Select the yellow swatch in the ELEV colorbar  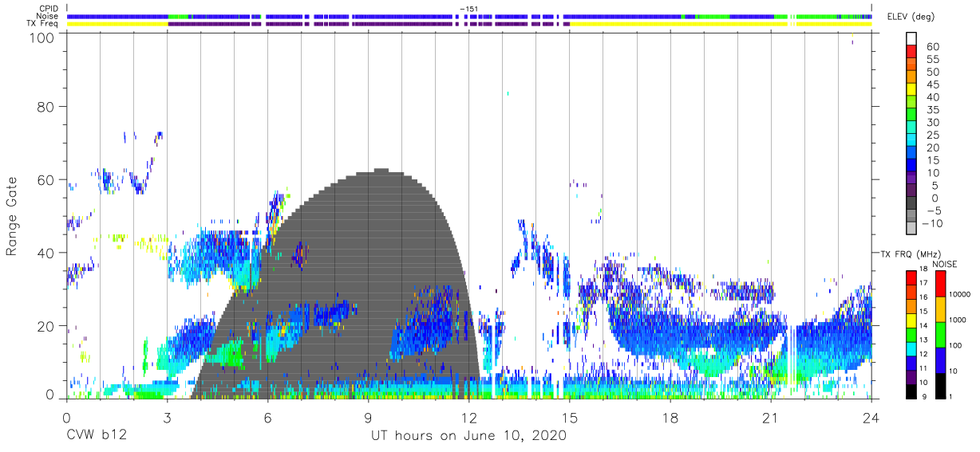pyautogui.click(x=911, y=91)
